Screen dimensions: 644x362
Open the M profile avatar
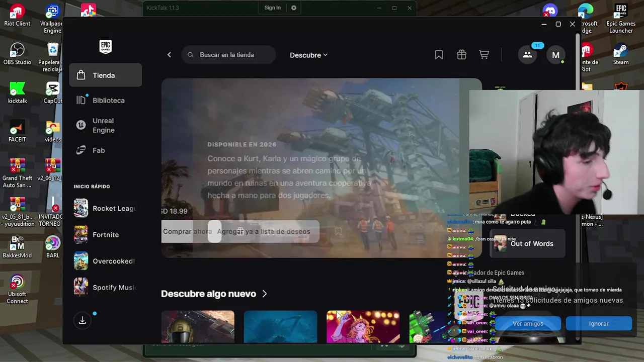click(555, 55)
